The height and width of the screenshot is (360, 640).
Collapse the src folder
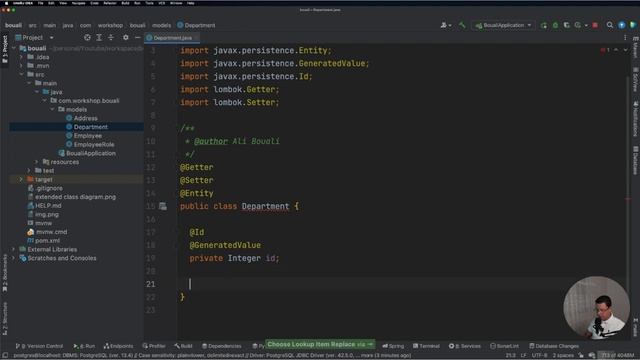[x=22, y=74]
